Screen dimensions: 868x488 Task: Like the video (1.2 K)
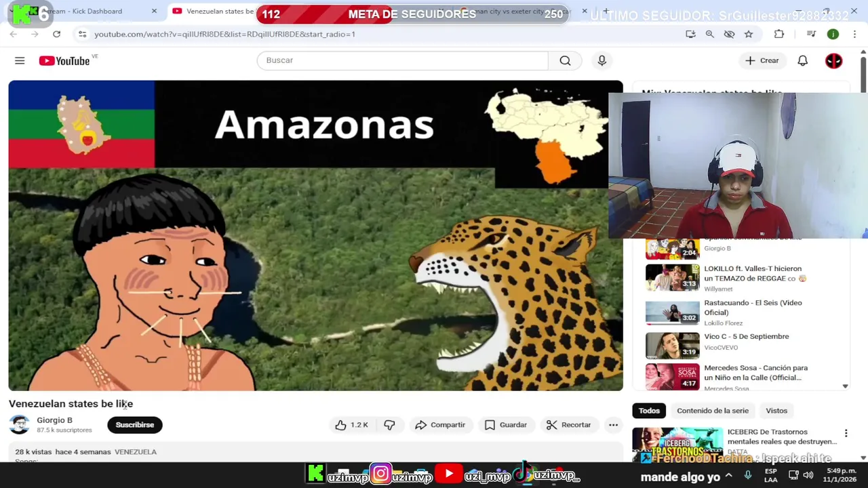click(351, 425)
